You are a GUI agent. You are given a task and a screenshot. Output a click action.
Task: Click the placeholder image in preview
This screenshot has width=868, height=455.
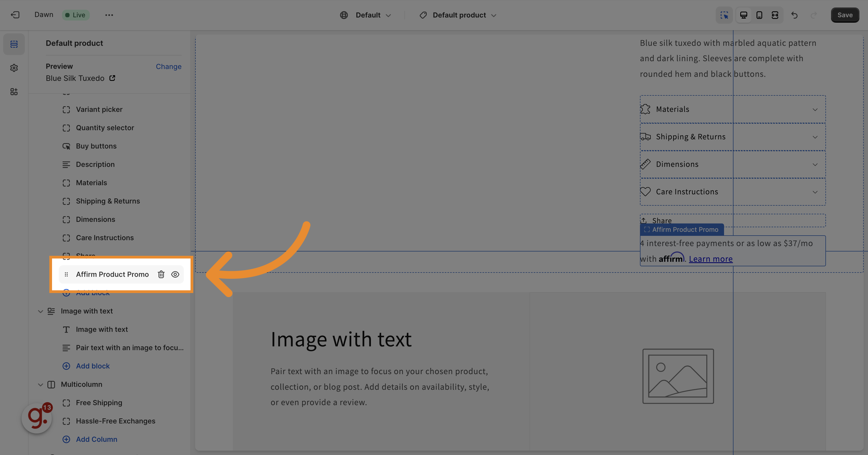pos(678,376)
